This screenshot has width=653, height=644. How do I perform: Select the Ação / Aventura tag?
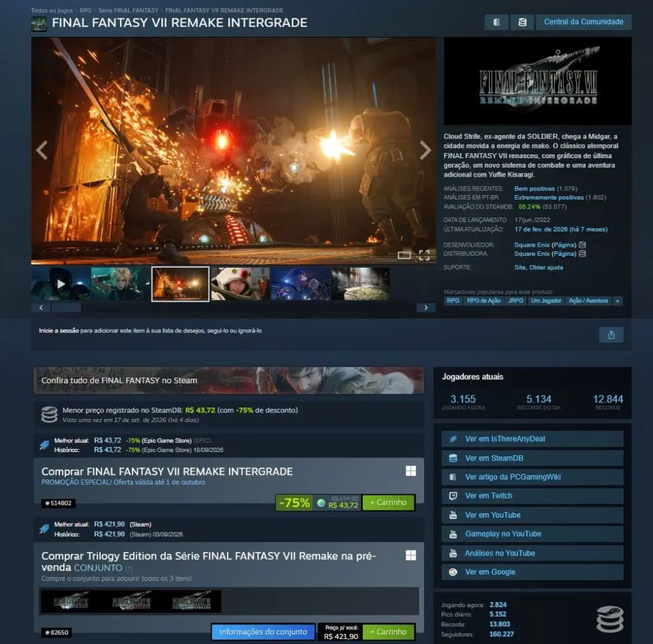(x=588, y=300)
